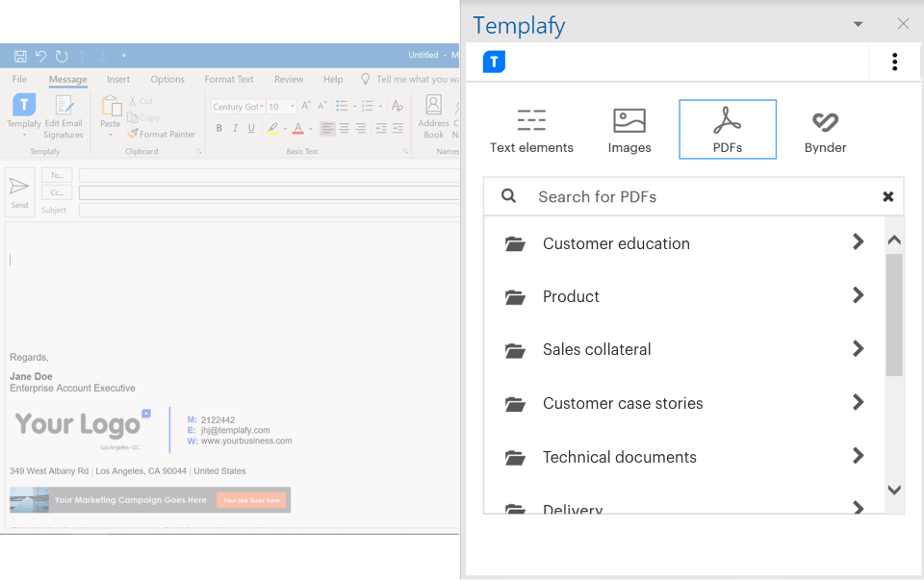Click the jhj@templafy.com email link in signature
Viewport: 924px width, 580px height.
pyautogui.click(x=236, y=431)
